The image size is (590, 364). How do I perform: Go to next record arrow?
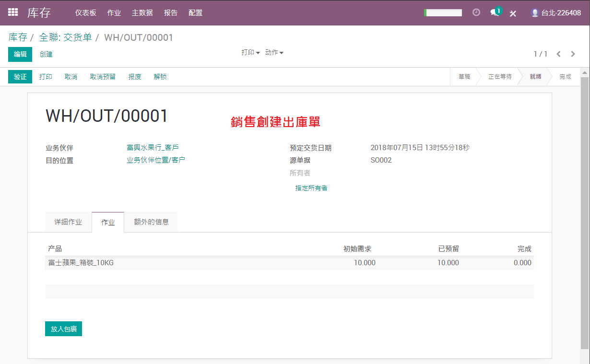click(573, 54)
